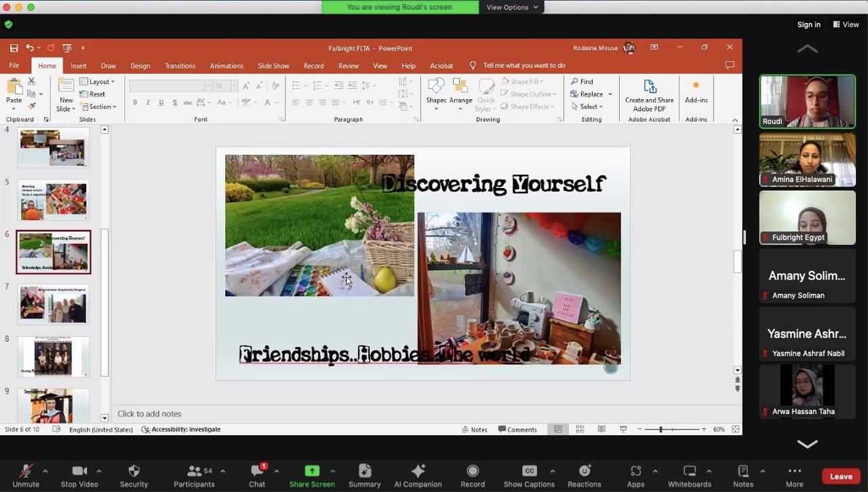The width and height of the screenshot is (868, 492).
Task: Stop Video camera toggle
Action: (79, 472)
